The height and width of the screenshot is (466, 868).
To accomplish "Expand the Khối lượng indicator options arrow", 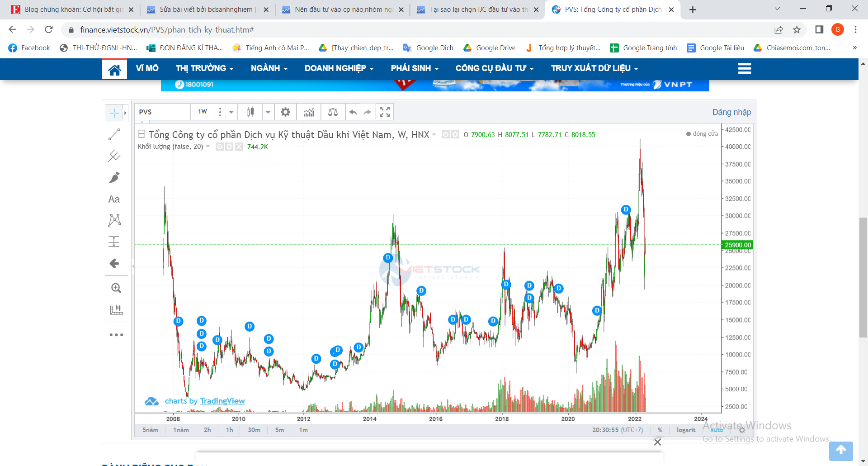I will pyautogui.click(x=208, y=147).
